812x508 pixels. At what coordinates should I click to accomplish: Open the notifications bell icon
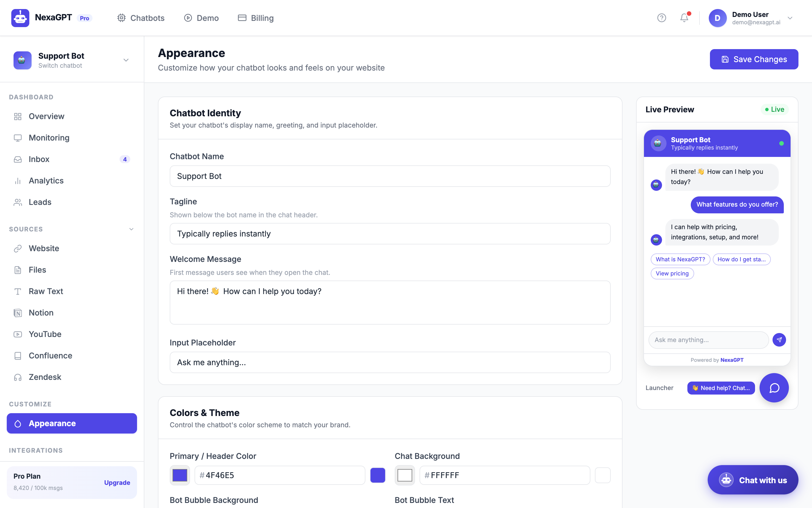click(x=684, y=18)
